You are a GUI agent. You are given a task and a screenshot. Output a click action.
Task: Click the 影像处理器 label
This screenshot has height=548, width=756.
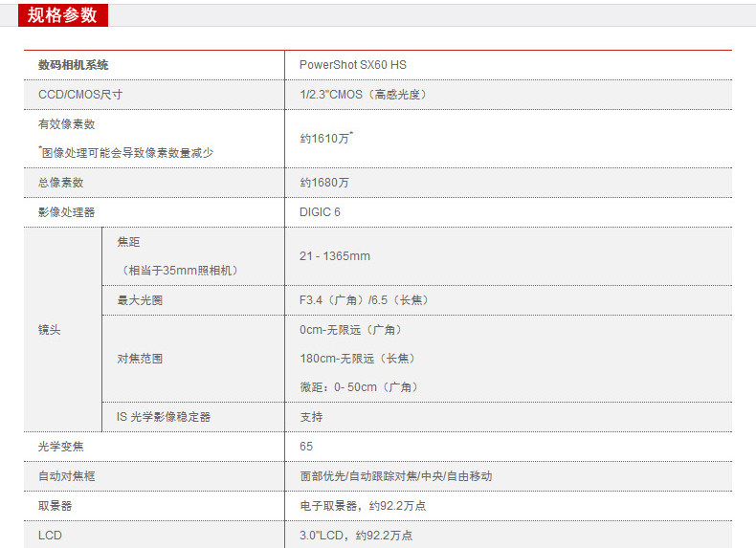pyautogui.click(x=67, y=212)
